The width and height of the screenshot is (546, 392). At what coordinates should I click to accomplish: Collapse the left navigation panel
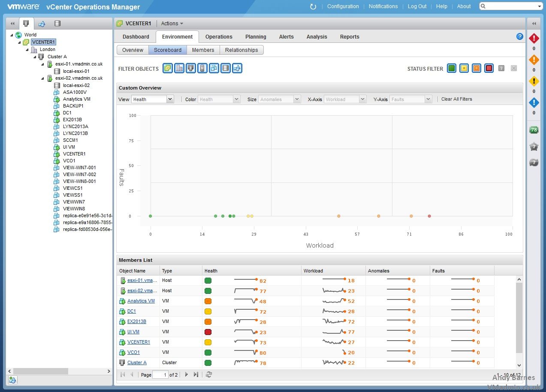[12, 24]
